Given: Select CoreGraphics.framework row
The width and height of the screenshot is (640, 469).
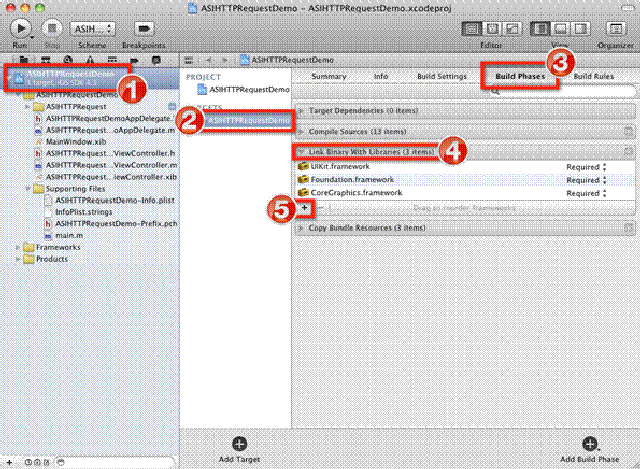Looking at the screenshot, I should tap(464, 193).
